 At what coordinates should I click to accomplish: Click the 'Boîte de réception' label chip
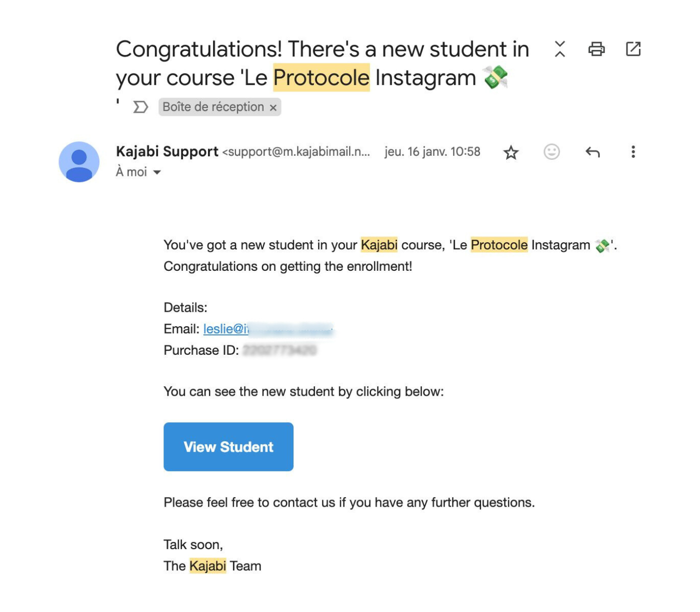click(x=213, y=107)
